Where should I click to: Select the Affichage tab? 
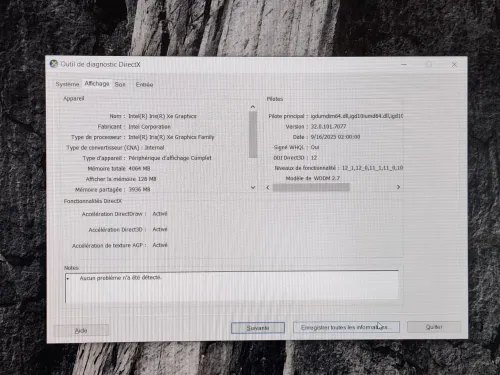97,83
